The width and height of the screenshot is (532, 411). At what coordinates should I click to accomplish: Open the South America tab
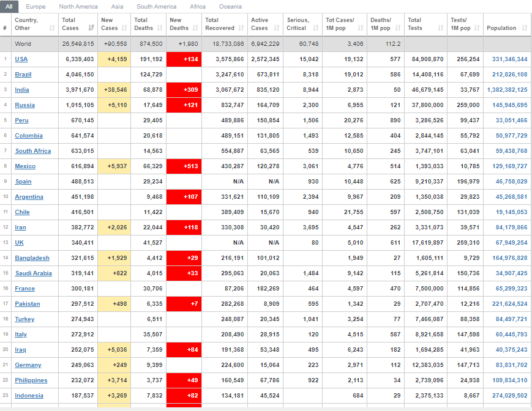pyautogui.click(x=156, y=7)
